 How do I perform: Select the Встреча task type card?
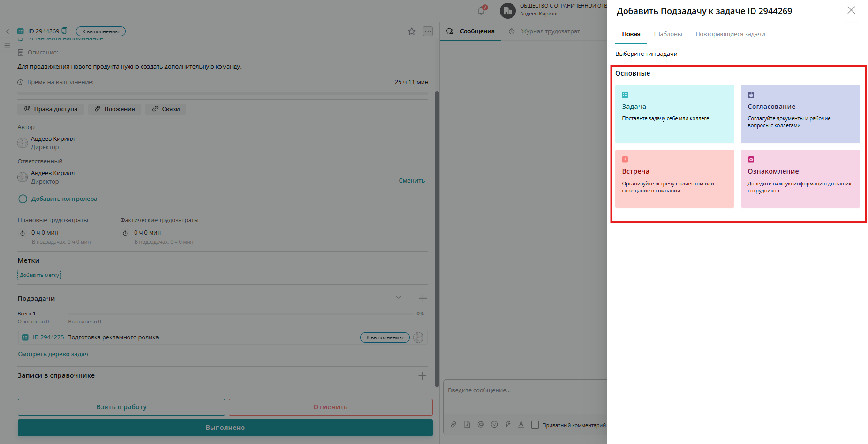[x=675, y=179]
